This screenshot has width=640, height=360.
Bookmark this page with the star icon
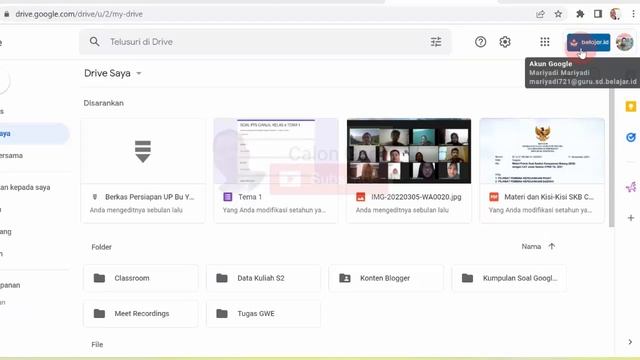tap(558, 14)
